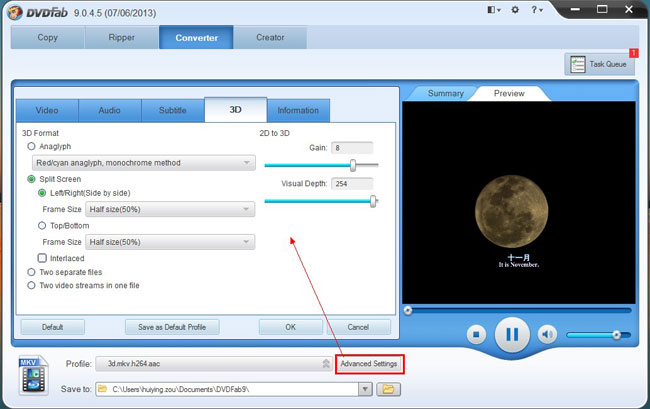
Task: Browse output folder with the folder button
Action: [388, 389]
